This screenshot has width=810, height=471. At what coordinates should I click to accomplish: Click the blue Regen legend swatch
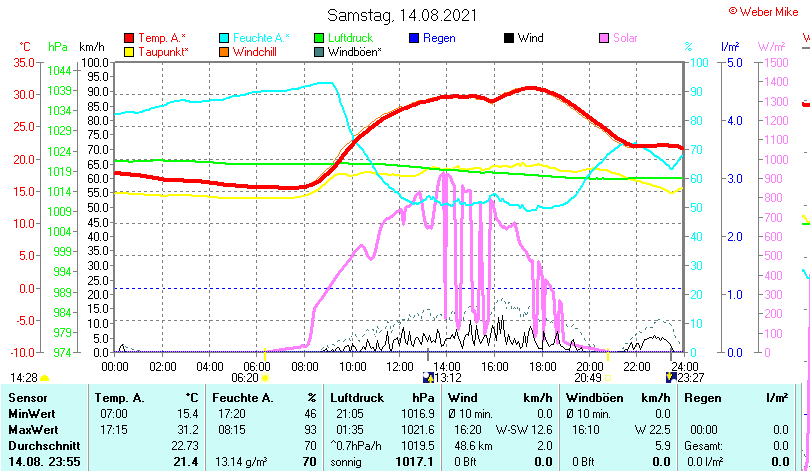click(x=414, y=38)
